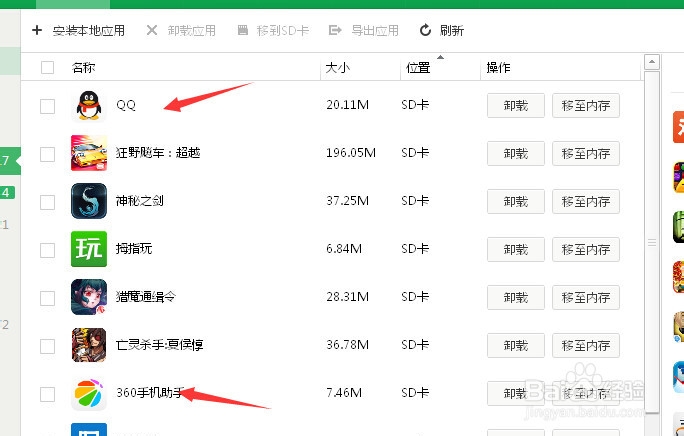Screen dimensions: 684x436
Task: Click the X icon beside 卸载应用
Action: tap(152, 30)
